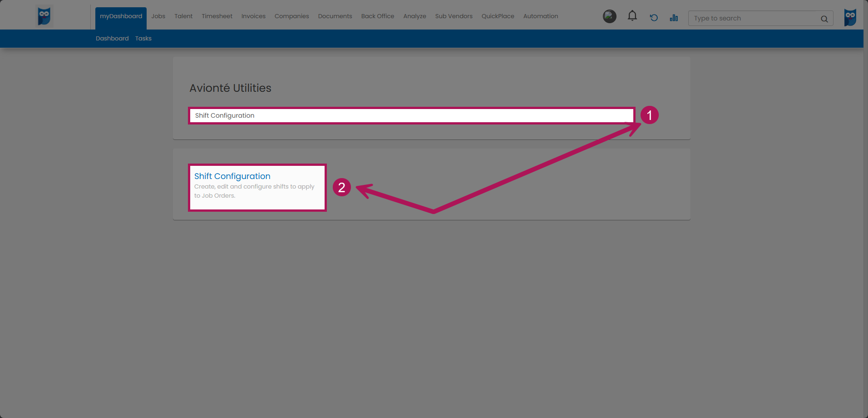Click the owl assistant icon at top right
Image resolution: width=868 pixels, height=418 pixels.
click(850, 17)
